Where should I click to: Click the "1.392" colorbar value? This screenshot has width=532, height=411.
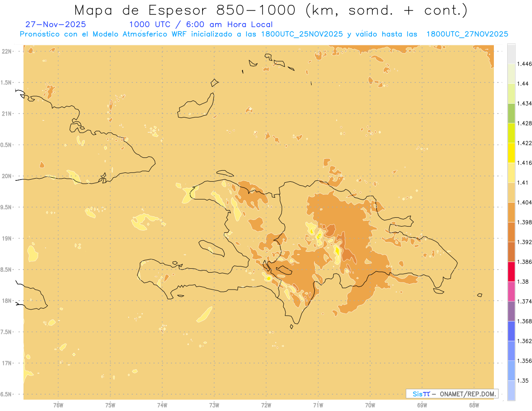point(524,242)
